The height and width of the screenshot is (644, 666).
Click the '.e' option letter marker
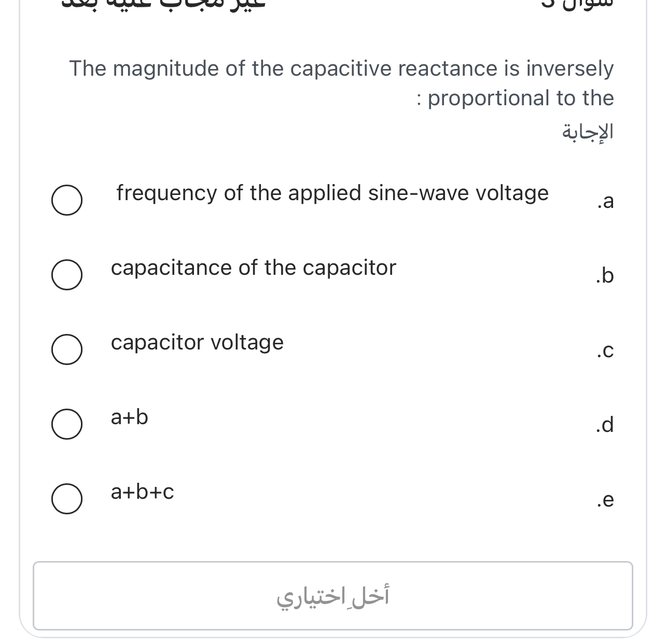(605, 500)
